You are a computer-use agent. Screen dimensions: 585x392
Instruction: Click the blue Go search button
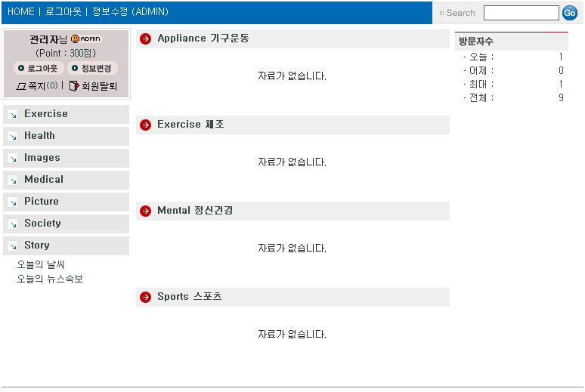click(569, 13)
